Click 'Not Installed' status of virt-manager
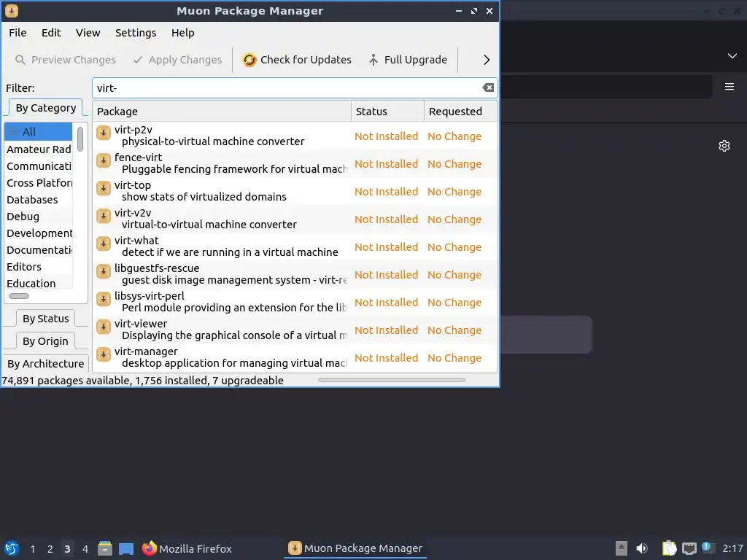The height and width of the screenshot is (560, 747). point(387,358)
